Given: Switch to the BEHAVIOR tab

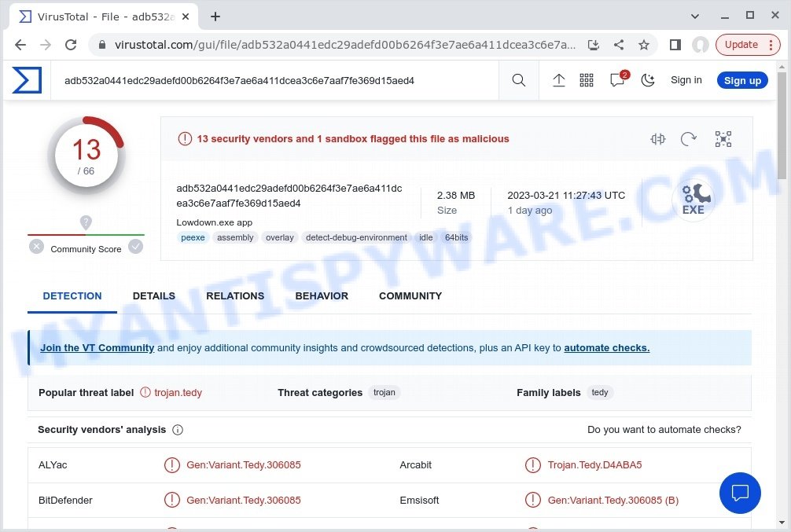Looking at the screenshot, I should point(322,296).
